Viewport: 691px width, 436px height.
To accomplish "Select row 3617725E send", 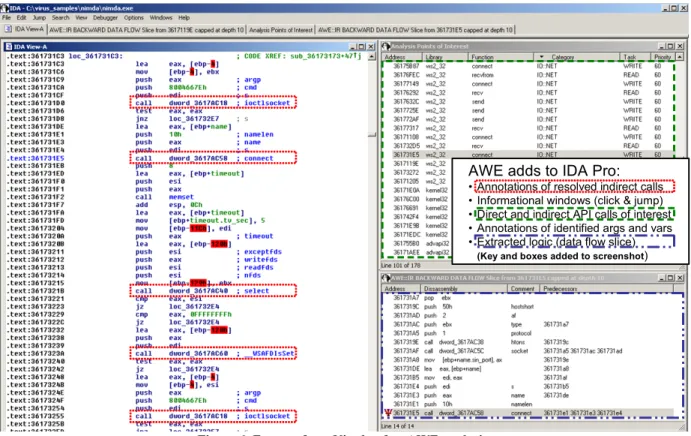I will click(528, 110).
